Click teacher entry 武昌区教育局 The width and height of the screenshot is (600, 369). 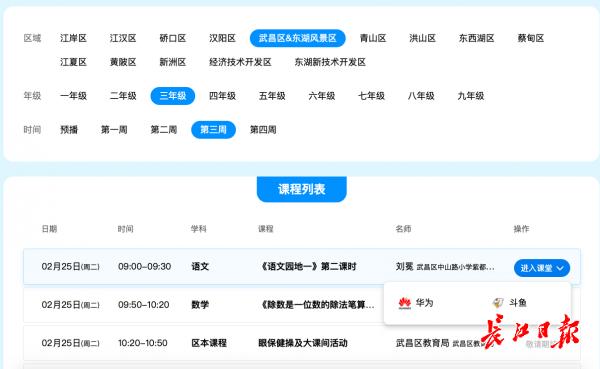click(422, 343)
